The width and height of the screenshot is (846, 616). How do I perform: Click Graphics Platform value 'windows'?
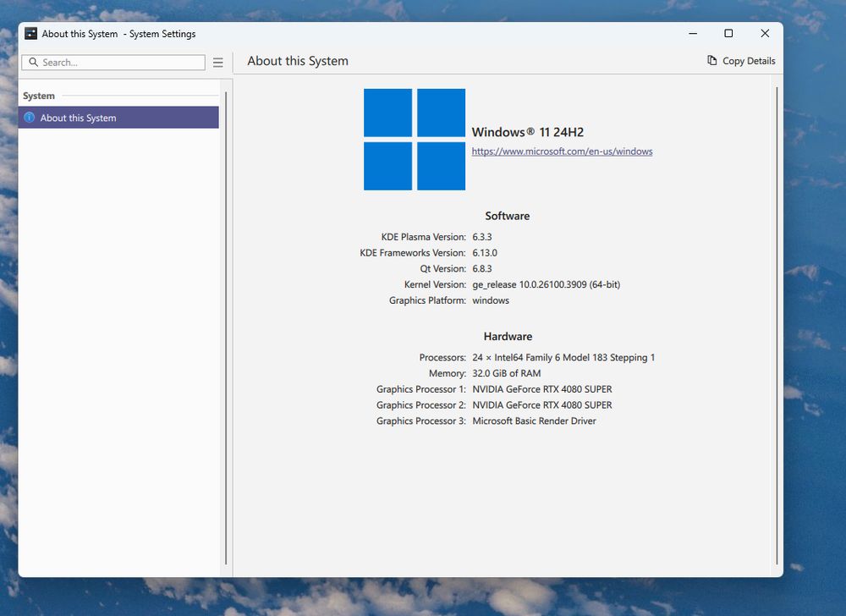click(491, 300)
